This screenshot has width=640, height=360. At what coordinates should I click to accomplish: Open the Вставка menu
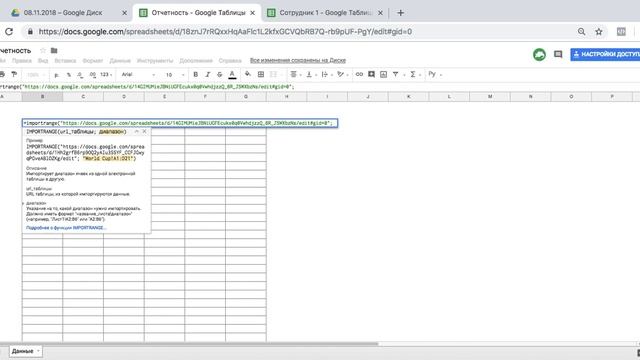pos(65,60)
